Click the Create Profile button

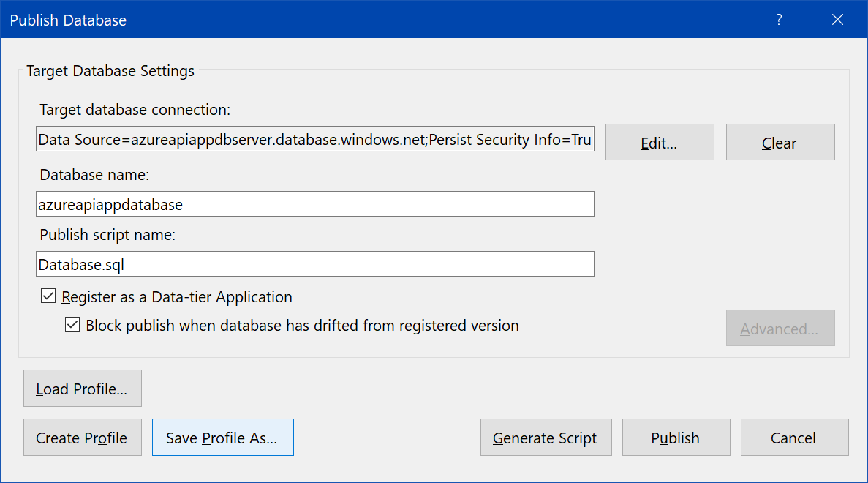pyautogui.click(x=82, y=438)
